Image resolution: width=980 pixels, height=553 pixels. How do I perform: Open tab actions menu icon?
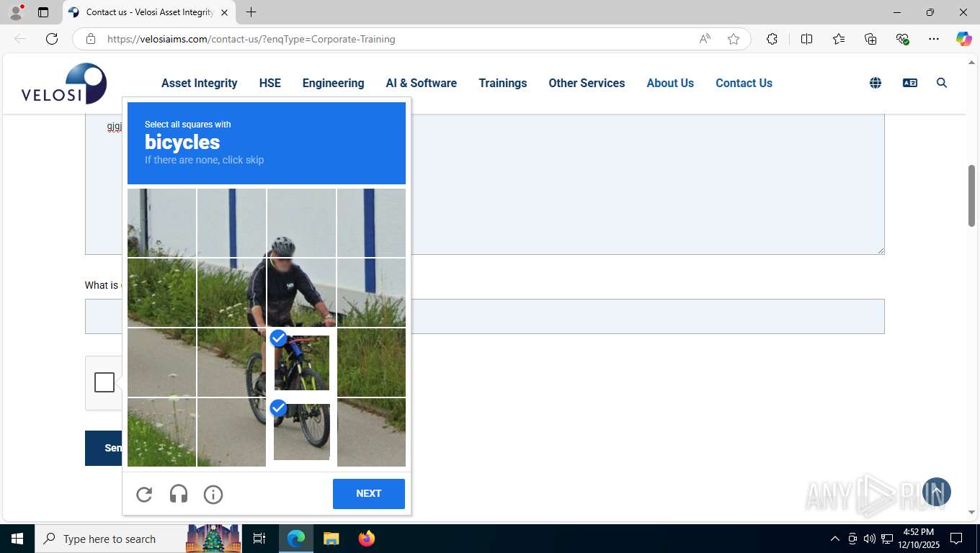[x=43, y=12]
